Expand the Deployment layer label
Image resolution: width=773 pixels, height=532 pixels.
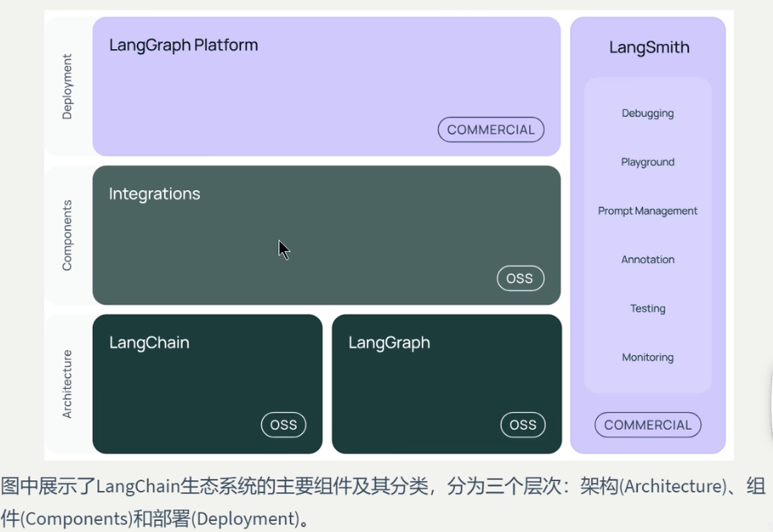pos(67,85)
